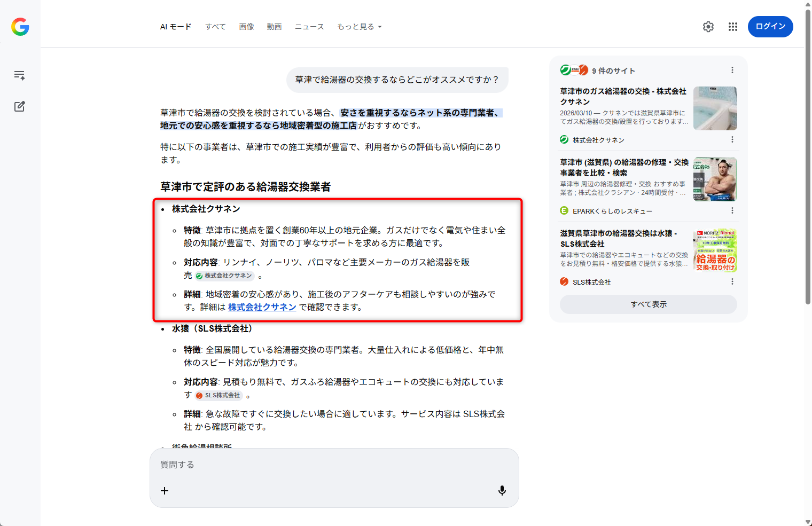Click the すべて表示 button
This screenshot has height=526, width=812.
coord(649,304)
